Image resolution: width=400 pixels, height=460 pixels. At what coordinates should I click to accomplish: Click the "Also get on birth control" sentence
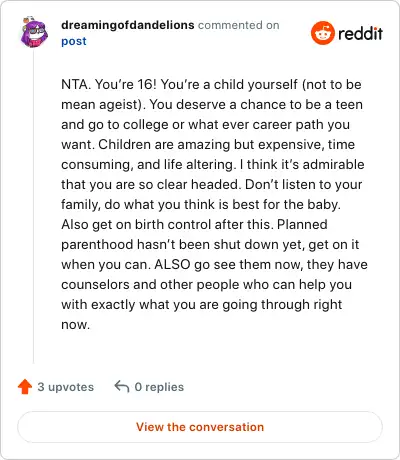(x=168, y=224)
